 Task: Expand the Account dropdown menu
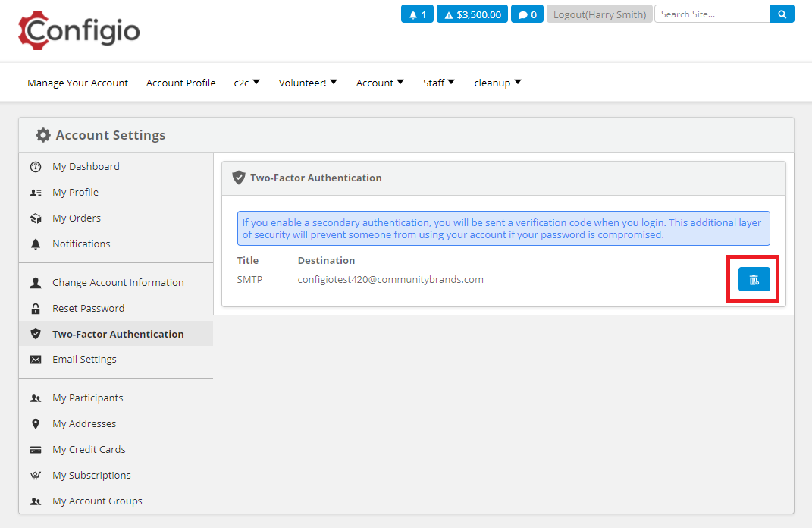click(x=380, y=83)
